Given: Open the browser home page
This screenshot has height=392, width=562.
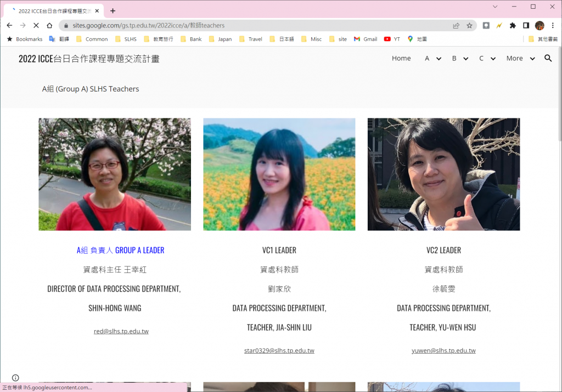Looking at the screenshot, I should point(49,25).
